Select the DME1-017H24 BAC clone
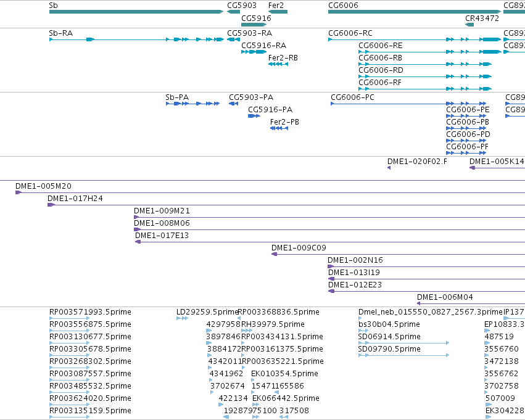Image resolution: width=525 pixels, height=420 pixels. click(286, 205)
